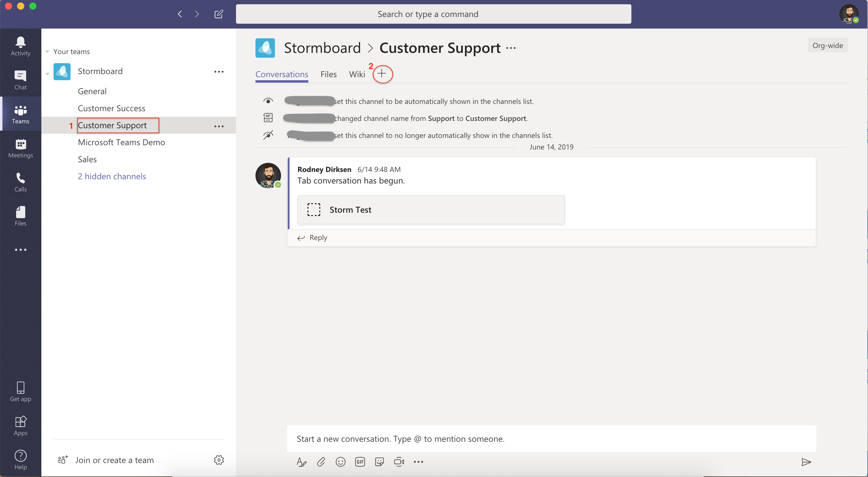
Task: Click Stormboard in the breadcrumb header
Action: (322, 48)
